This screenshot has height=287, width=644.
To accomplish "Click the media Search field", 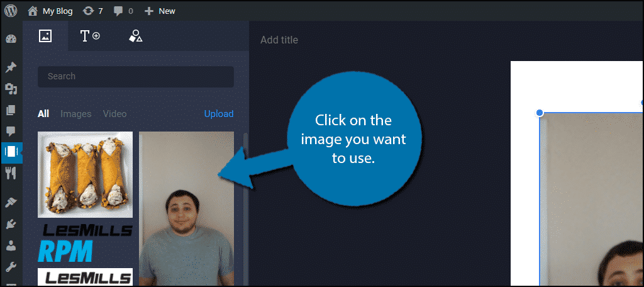I will click(136, 77).
